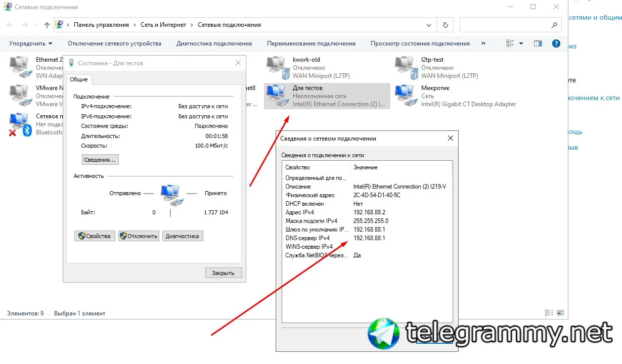Expand the toolbar overflow chevron

483,43
